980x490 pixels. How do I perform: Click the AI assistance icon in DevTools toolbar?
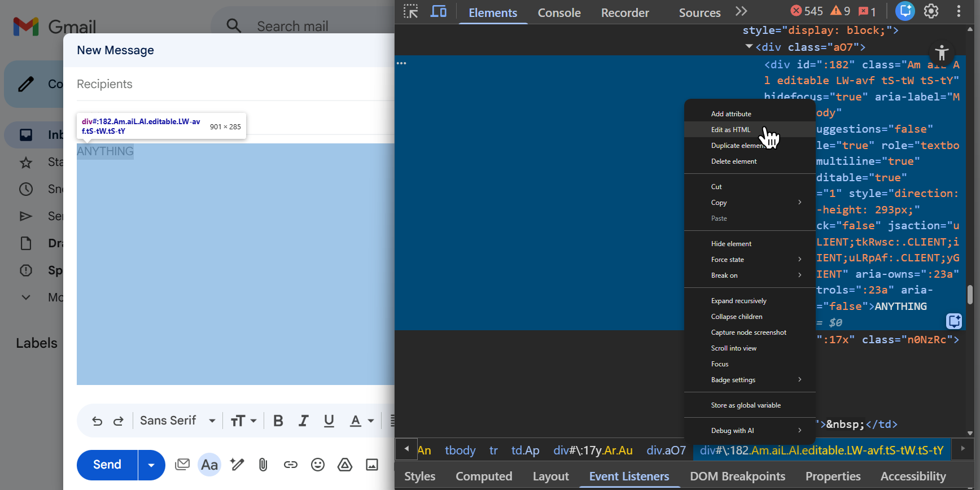click(905, 11)
